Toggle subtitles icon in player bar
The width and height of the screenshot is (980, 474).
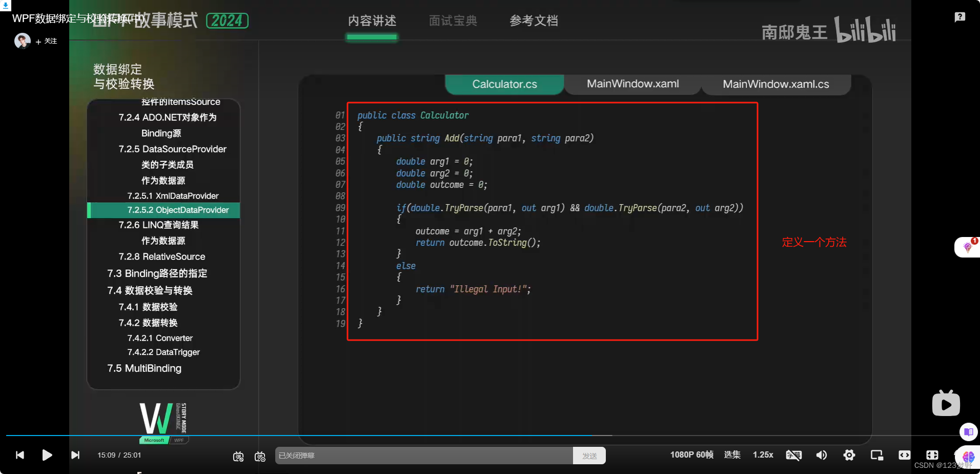click(x=794, y=455)
